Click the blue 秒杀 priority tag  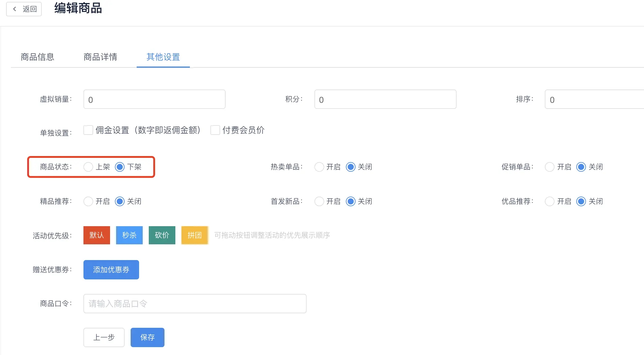click(x=129, y=235)
